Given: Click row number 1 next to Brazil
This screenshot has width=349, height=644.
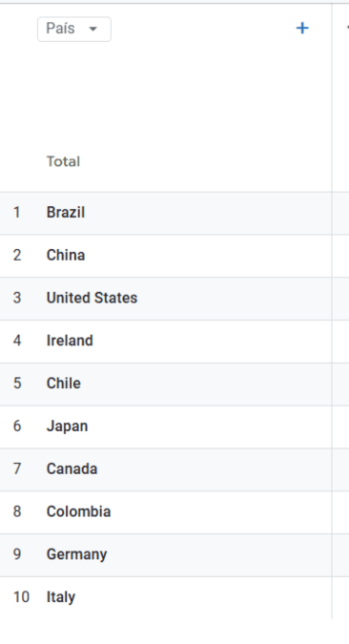Looking at the screenshot, I should pos(17,213).
